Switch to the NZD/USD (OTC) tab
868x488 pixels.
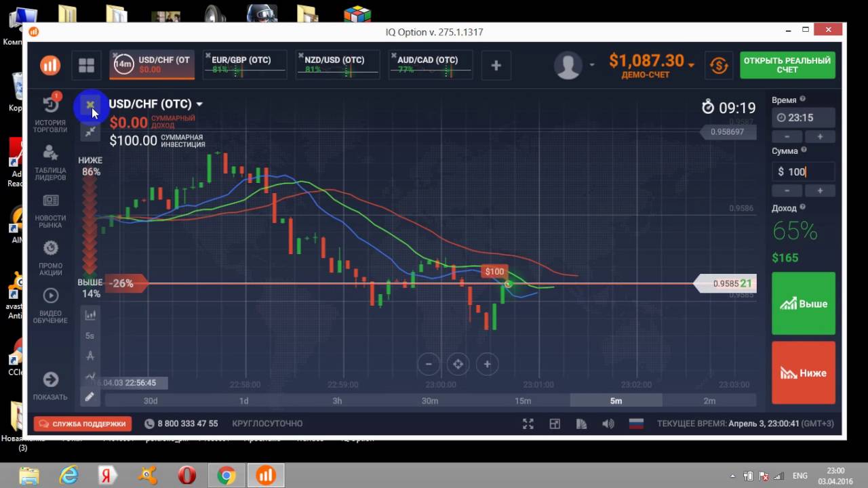tap(338, 64)
